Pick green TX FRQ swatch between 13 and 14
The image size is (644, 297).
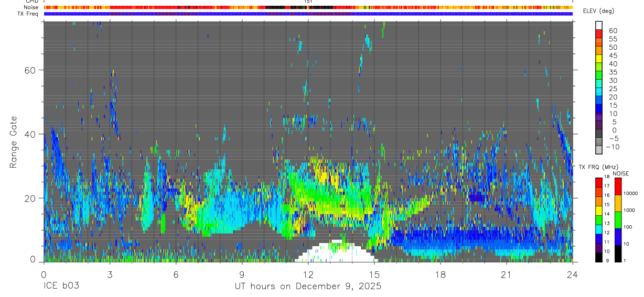[x=599, y=219]
